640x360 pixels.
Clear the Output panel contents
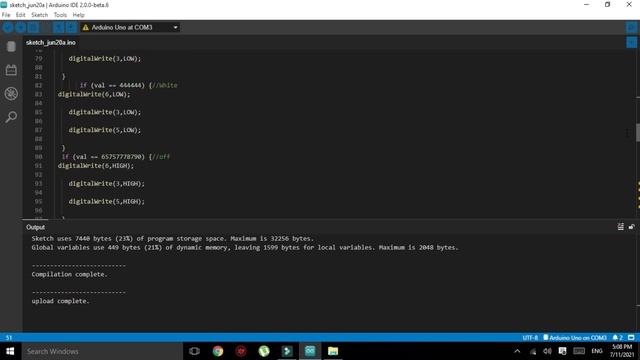click(620, 227)
